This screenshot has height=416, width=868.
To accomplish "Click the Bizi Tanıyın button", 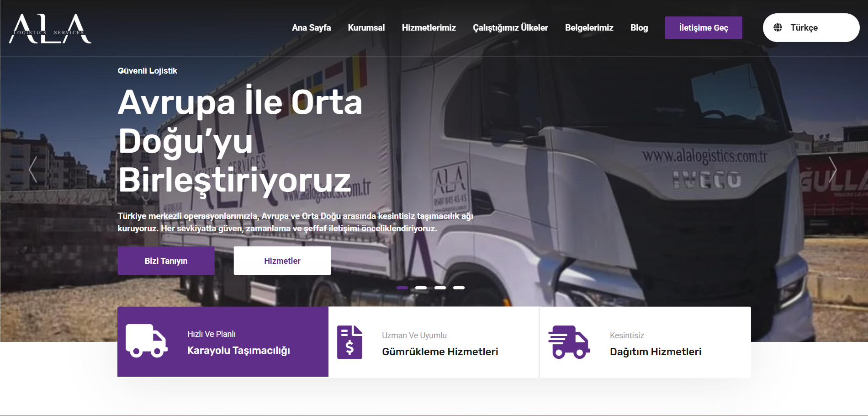I will coord(166,261).
